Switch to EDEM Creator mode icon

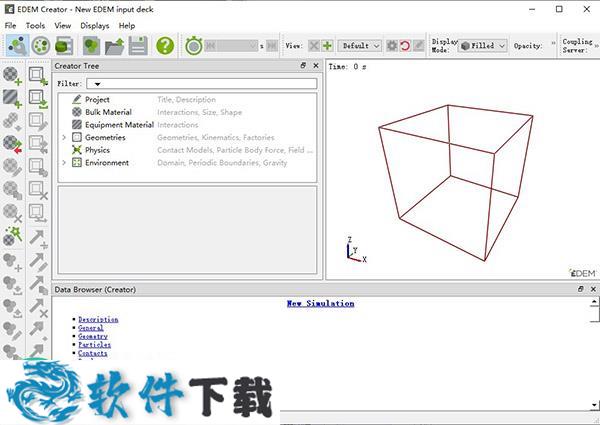click(x=17, y=46)
